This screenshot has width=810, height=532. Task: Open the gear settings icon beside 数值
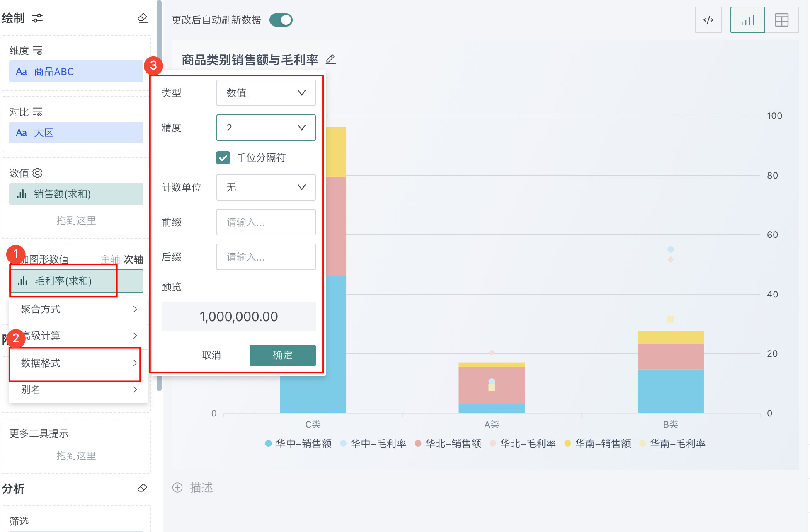pos(37,173)
